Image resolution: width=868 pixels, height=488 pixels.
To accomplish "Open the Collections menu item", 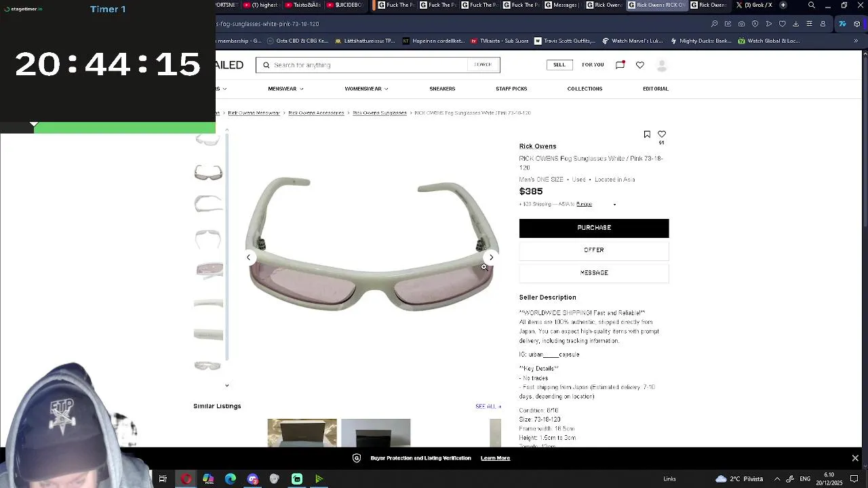I will click(x=585, y=89).
